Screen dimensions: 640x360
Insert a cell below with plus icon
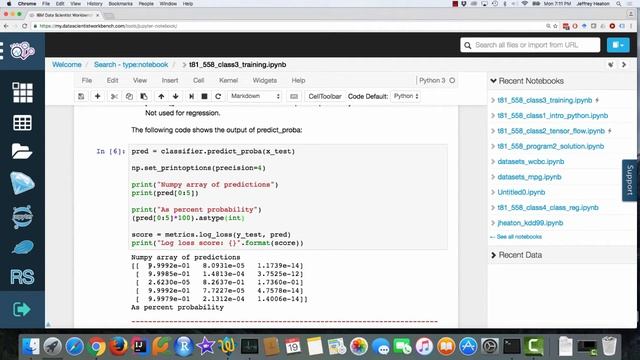(98, 96)
